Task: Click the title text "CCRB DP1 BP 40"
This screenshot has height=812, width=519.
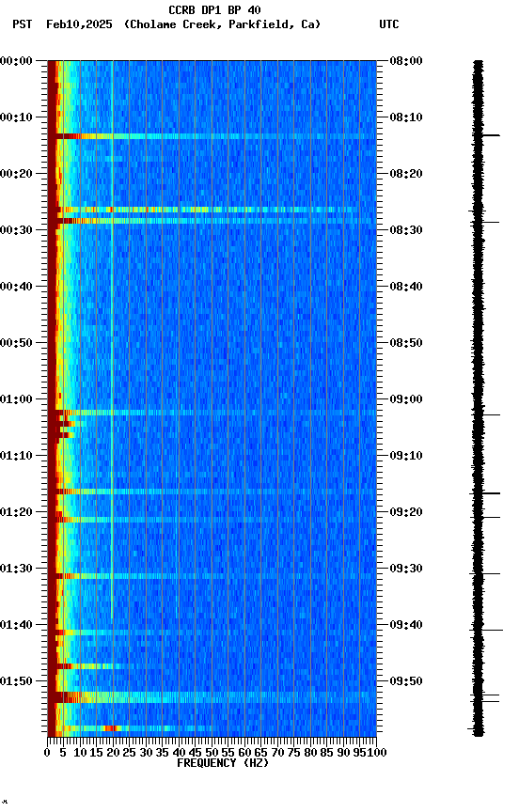Action: pos(214,9)
